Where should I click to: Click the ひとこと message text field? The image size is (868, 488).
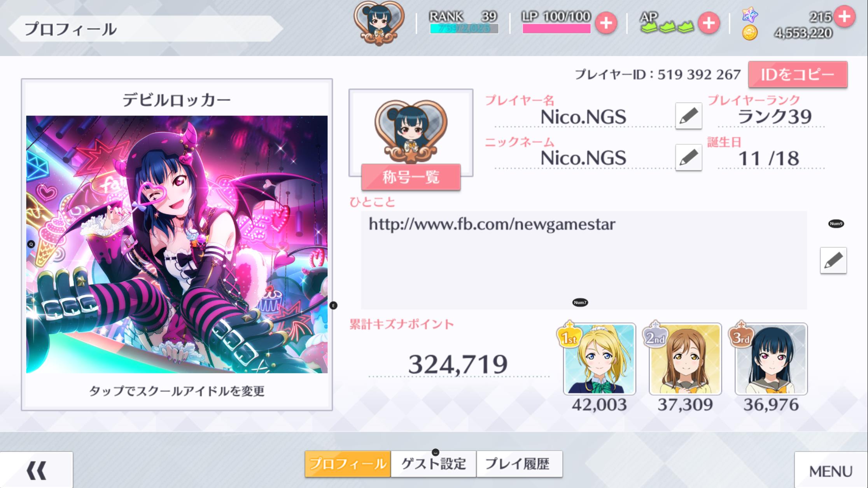pos(584,260)
